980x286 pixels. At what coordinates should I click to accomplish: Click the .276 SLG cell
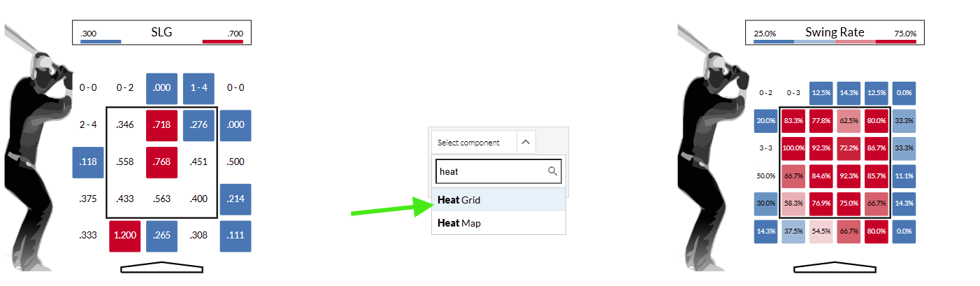tap(199, 125)
